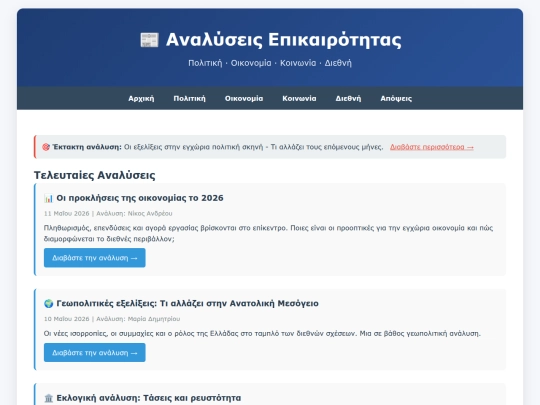Click the newspaper icon beside the site title

[x=149, y=40]
